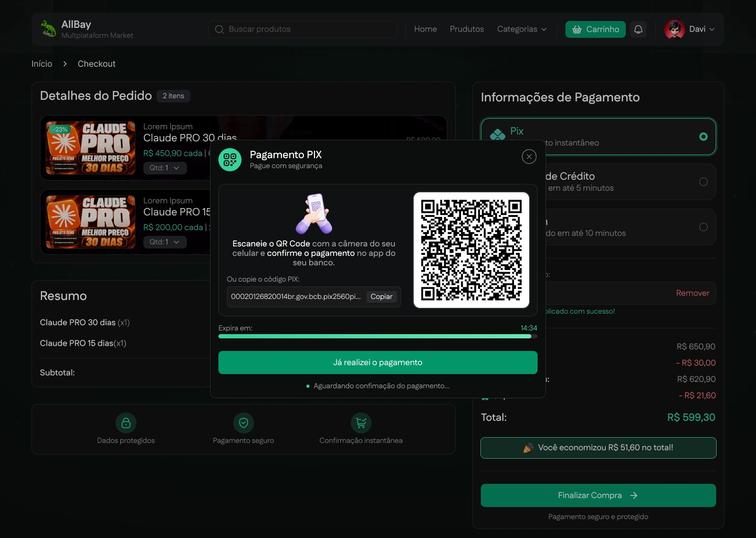Click the R$ 620,90 amount

click(x=696, y=379)
